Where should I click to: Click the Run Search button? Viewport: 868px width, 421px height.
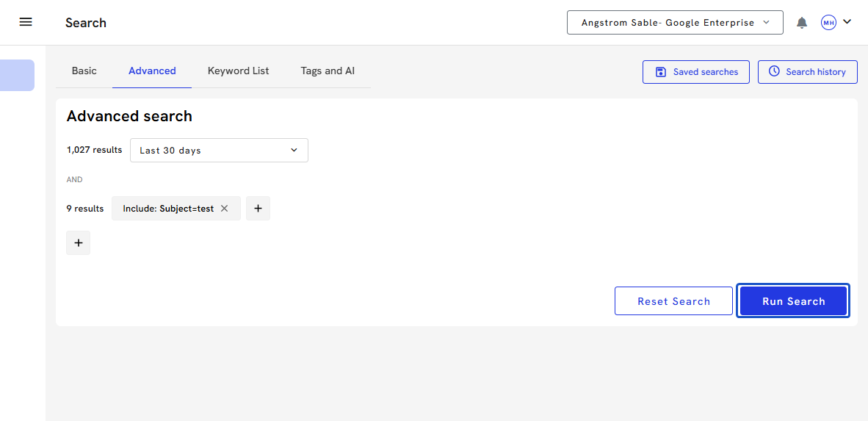click(x=793, y=301)
